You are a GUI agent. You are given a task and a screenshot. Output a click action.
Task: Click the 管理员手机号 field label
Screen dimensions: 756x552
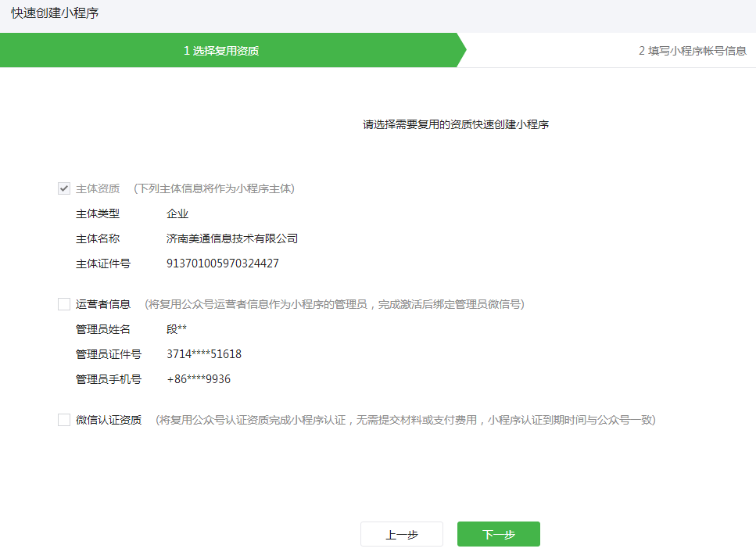point(108,379)
